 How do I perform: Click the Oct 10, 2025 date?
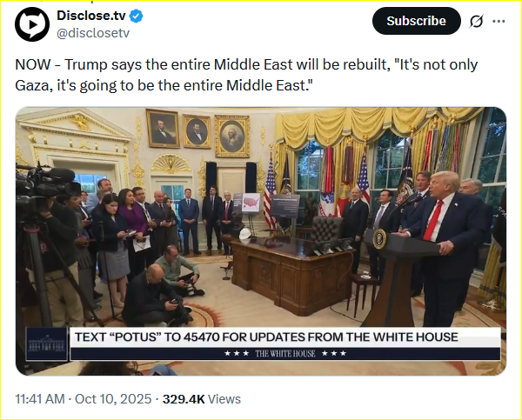tap(113, 399)
